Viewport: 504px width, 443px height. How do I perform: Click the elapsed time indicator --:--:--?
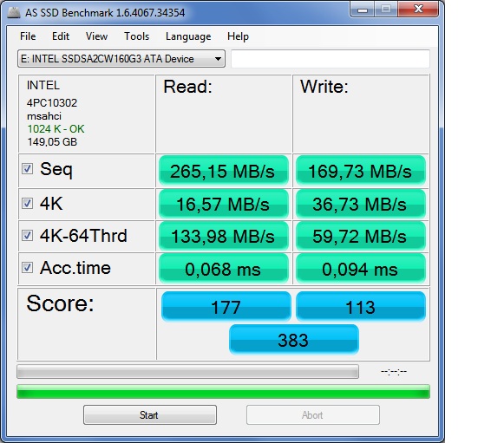[x=394, y=371]
